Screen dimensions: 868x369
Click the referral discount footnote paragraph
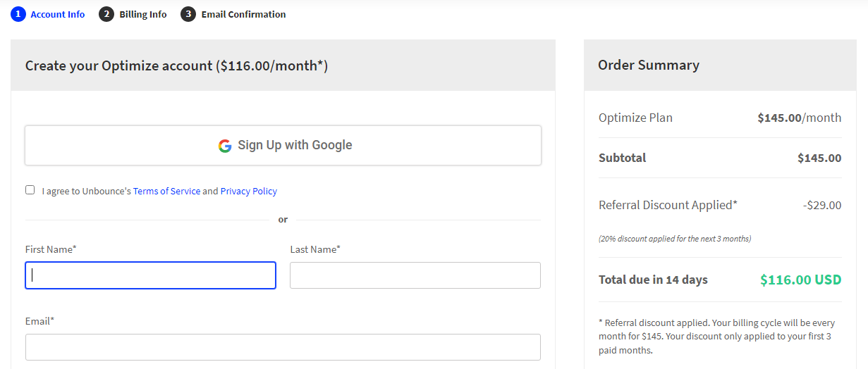(x=716, y=337)
